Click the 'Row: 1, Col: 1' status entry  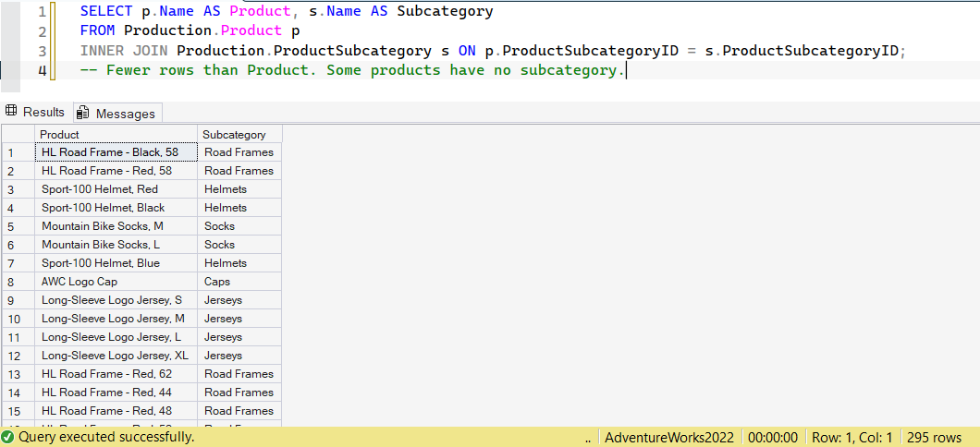851,438
